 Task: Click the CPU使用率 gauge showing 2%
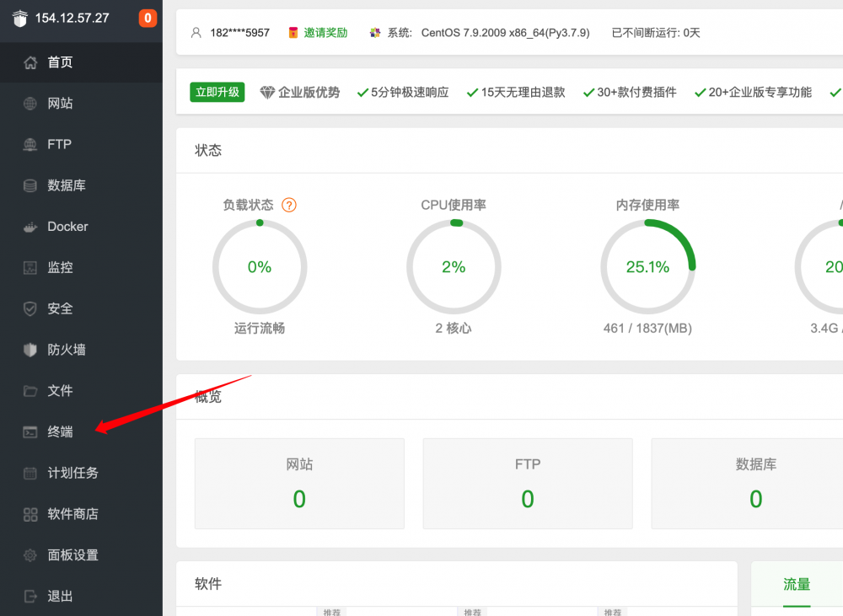[454, 267]
